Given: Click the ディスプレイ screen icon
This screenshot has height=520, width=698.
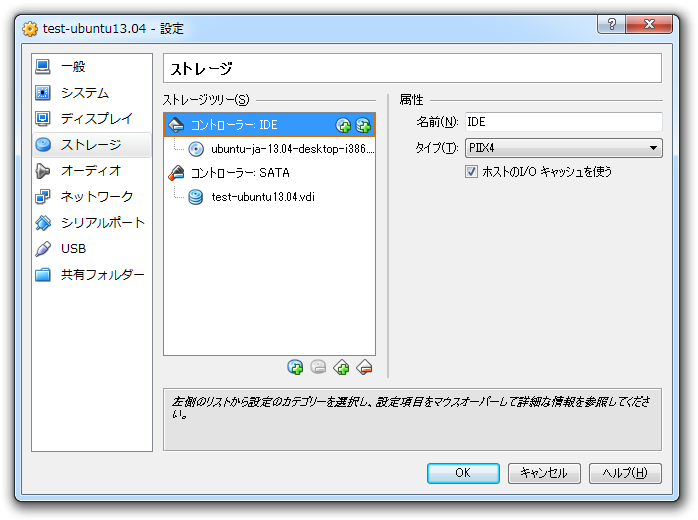Looking at the screenshot, I should pos(43,118).
